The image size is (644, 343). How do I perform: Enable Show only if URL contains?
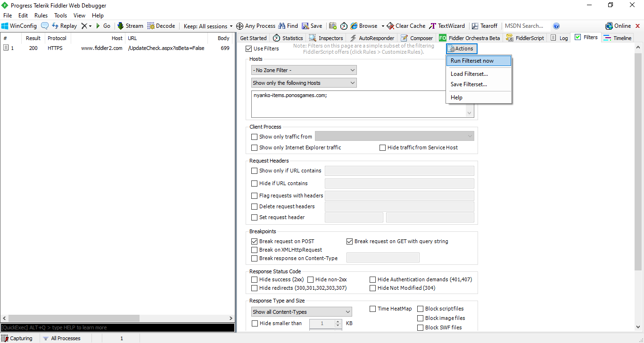255,171
